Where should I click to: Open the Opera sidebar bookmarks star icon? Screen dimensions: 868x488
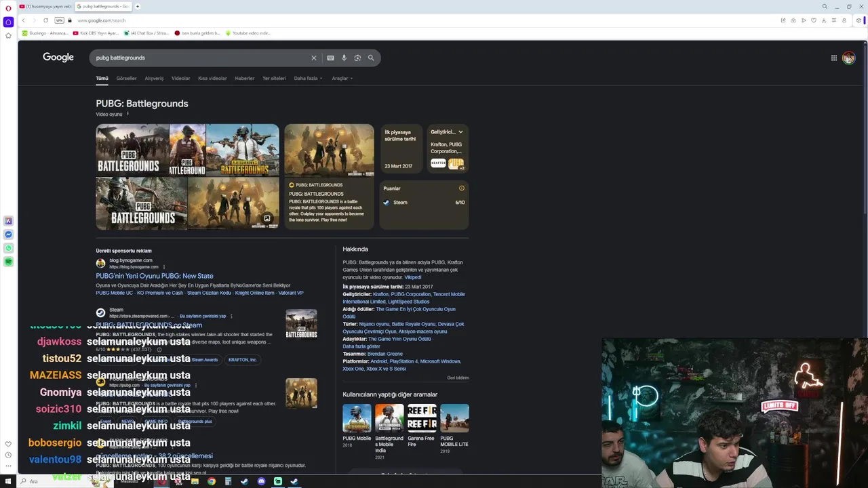pyautogui.click(x=8, y=35)
